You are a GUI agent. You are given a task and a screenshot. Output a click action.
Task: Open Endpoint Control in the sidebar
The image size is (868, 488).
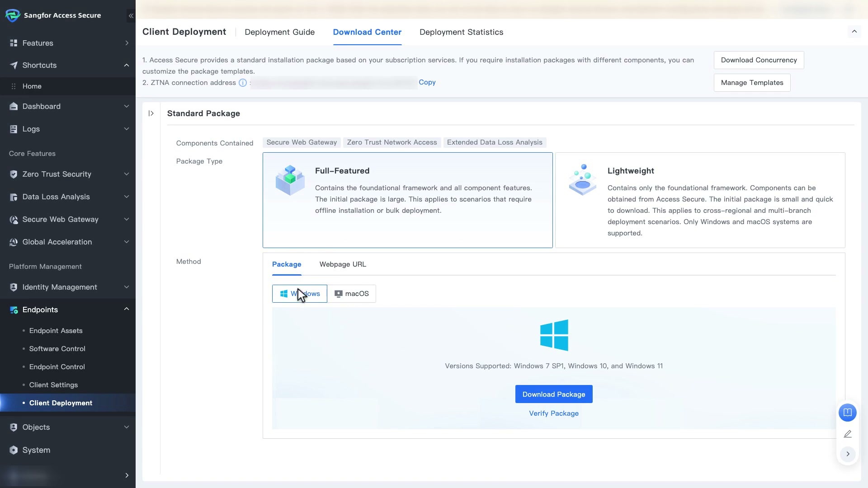tap(68, 367)
